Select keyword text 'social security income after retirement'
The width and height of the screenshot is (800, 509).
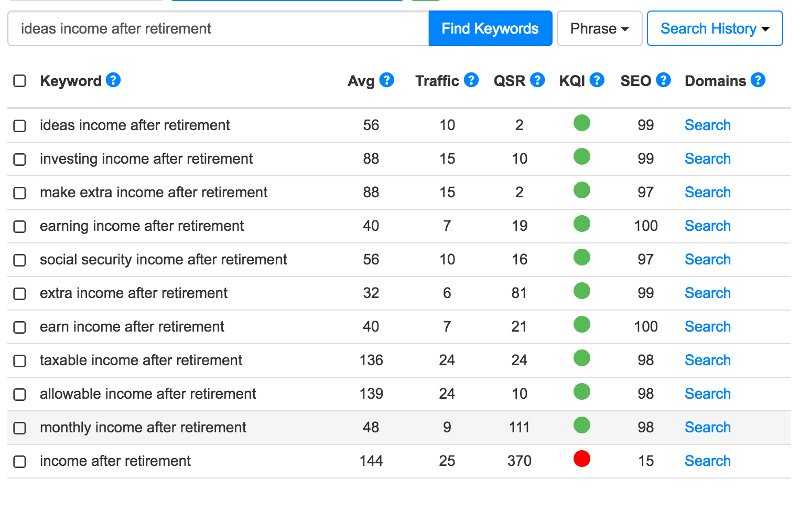(163, 260)
